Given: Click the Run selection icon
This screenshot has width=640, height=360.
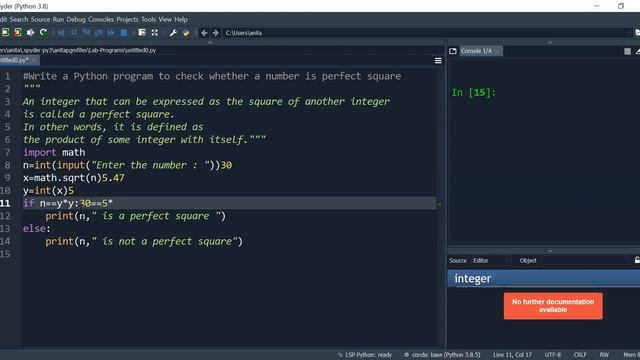Looking at the screenshot, I should (x=31, y=33).
